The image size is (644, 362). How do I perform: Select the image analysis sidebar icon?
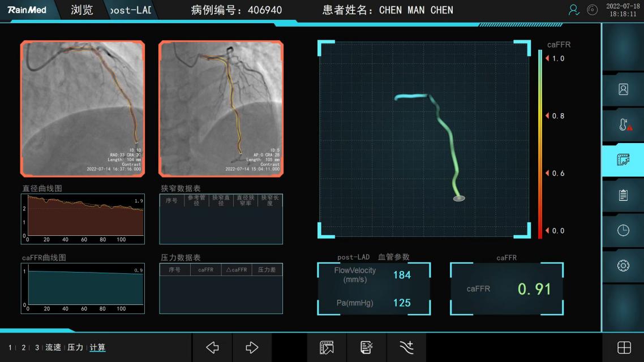tap(623, 160)
